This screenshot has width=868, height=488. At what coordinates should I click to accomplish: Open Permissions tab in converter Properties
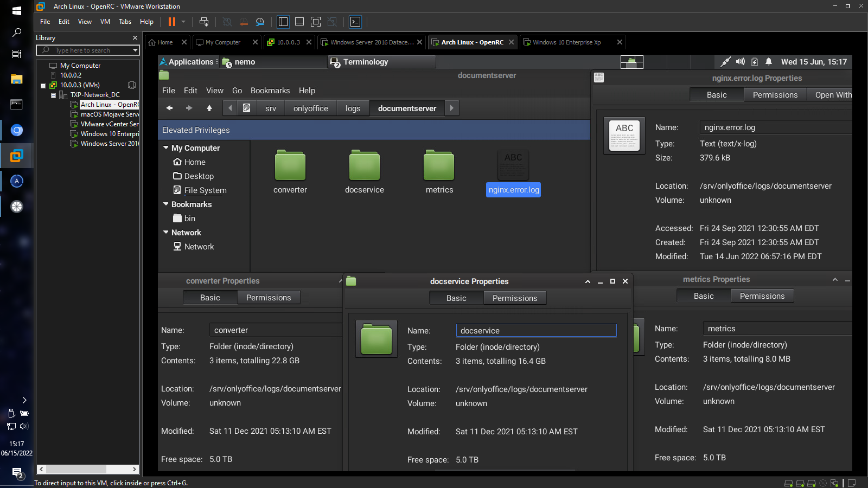pyautogui.click(x=269, y=298)
